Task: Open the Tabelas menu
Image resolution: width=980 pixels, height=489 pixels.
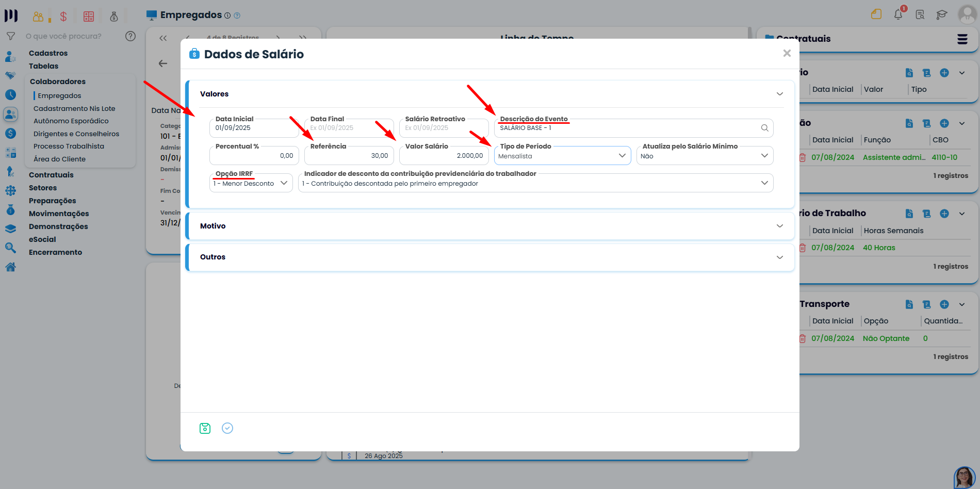Action: 43,66
